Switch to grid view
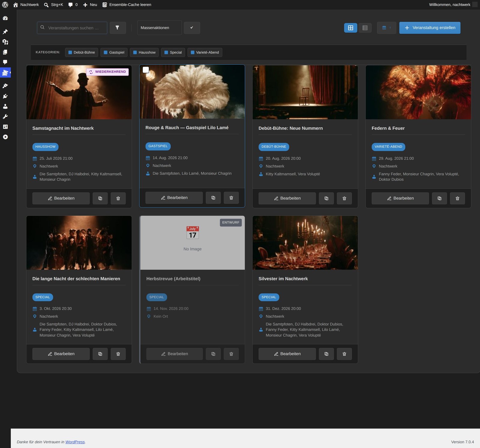This screenshot has width=480, height=448. (350, 28)
